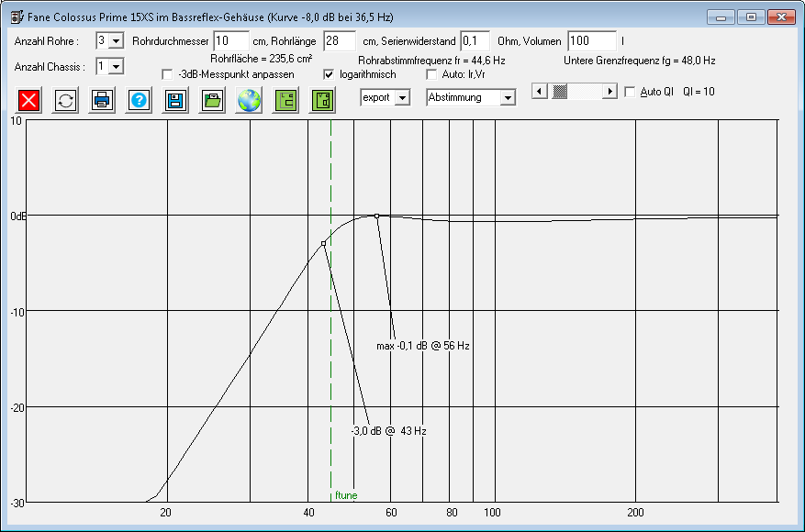Click the max -0,1 dB curve marker point

377,216
